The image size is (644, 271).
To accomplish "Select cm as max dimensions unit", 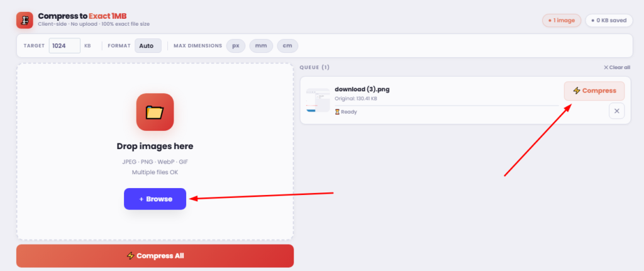I will [x=287, y=45].
